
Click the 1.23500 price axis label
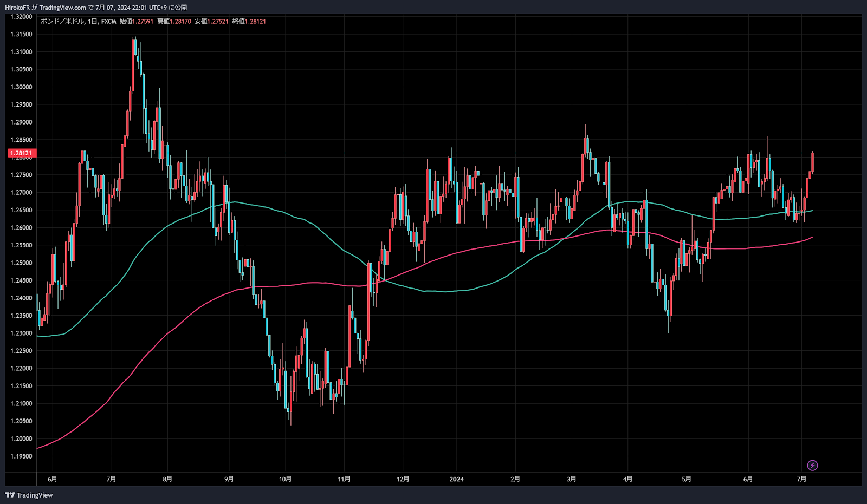click(21, 316)
